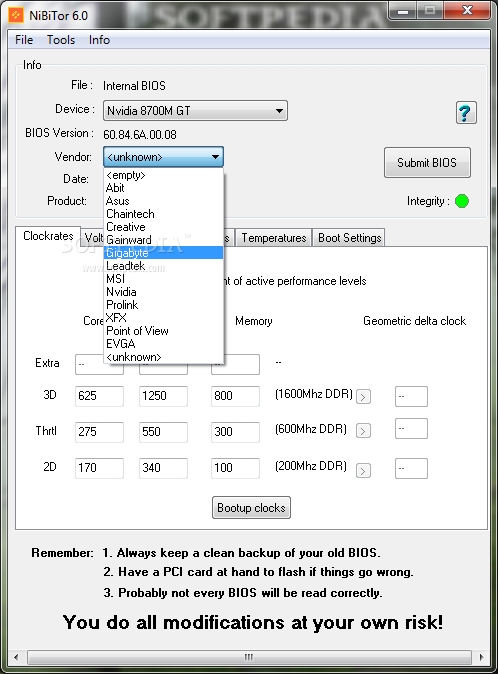Viewport: 498px width, 674px height.
Task: Select Nvidia in the vendor list
Action: pyautogui.click(x=163, y=292)
